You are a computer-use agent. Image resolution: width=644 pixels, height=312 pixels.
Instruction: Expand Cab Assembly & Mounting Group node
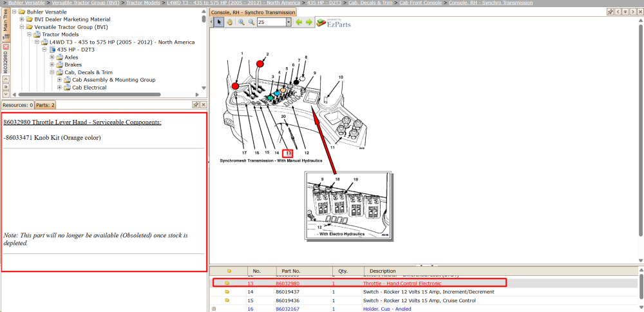pyautogui.click(x=60, y=80)
